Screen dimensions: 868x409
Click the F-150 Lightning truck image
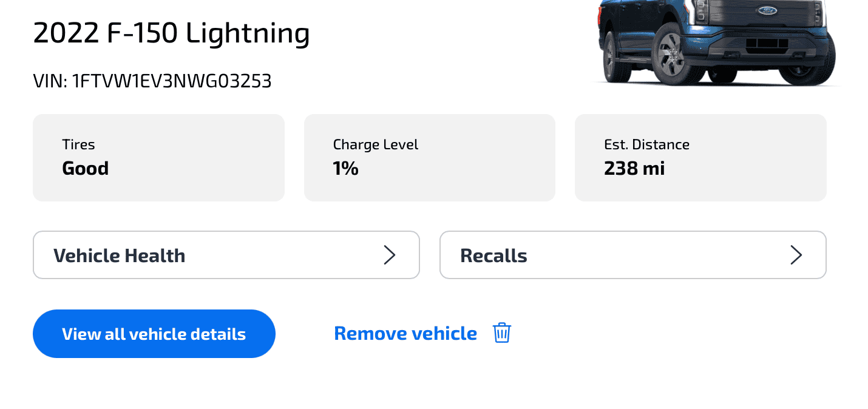click(x=716, y=41)
